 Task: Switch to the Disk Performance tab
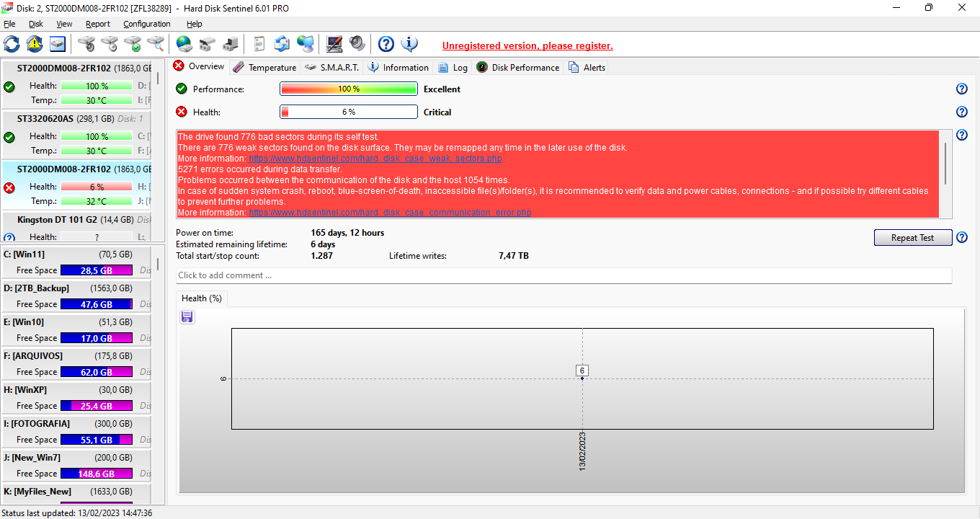tap(517, 67)
